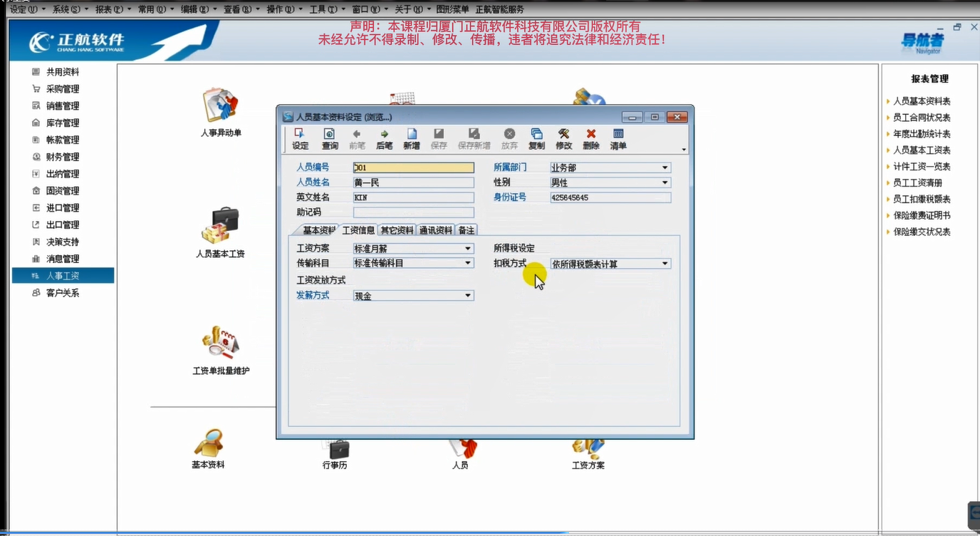980x536 pixels.
Task: Open the 设定 menu in the menu bar
Action: pyautogui.click(x=28, y=9)
